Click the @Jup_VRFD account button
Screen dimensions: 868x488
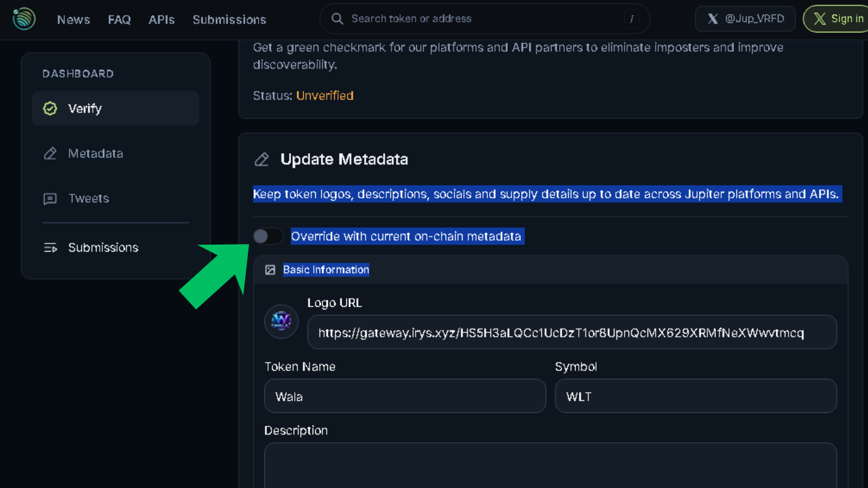tap(745, 18)
